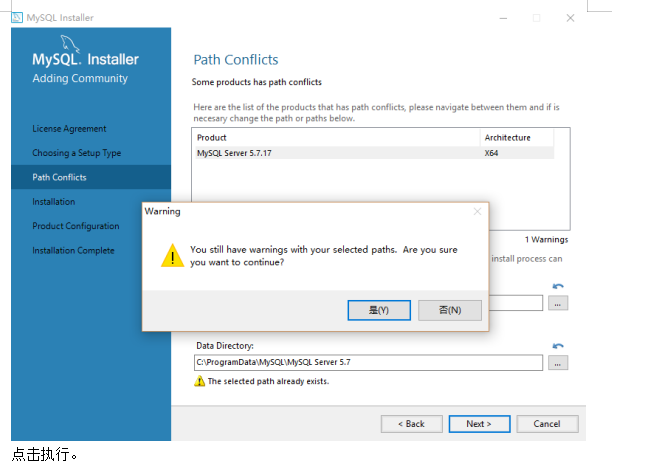Viewport: 661px width, 465px height.
Task: Select the Installation sidebar step
Action: coord(54,202)
